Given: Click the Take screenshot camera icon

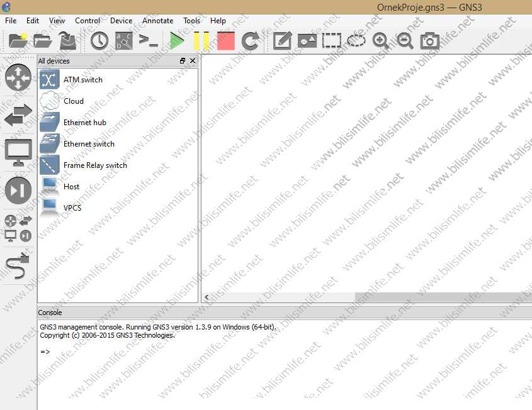Looking at the screenshot, I should (430, 42).
